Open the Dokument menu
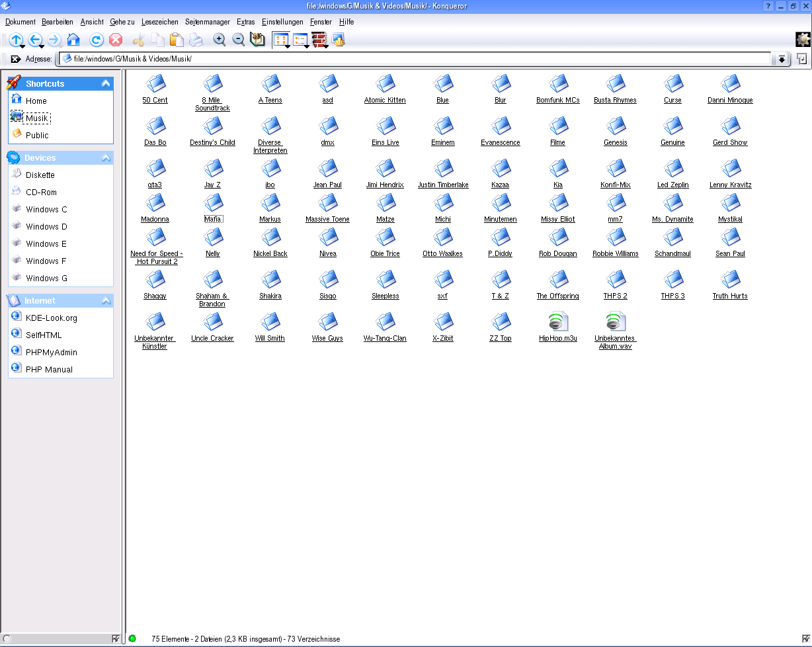The image size is (812, 647). point(20,22)
